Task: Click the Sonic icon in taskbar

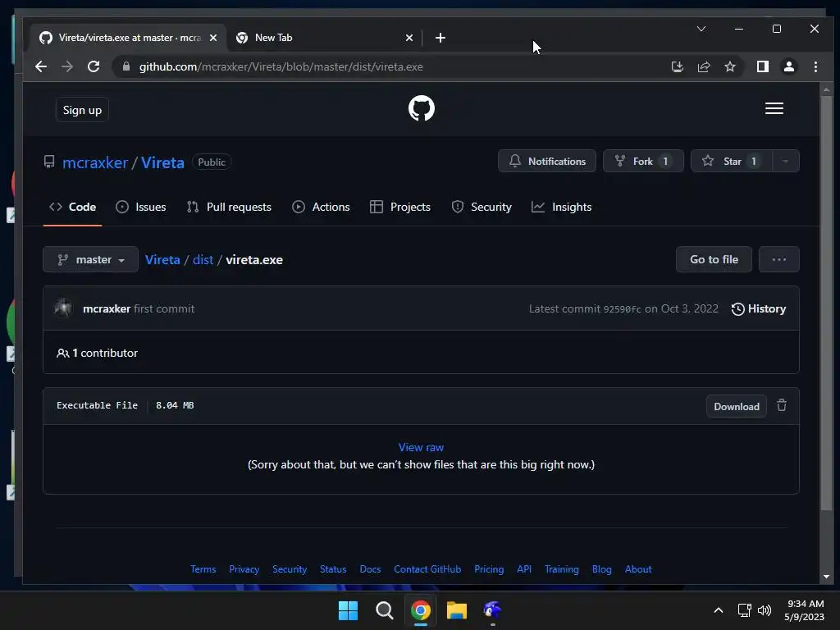Action: [492, 609]
